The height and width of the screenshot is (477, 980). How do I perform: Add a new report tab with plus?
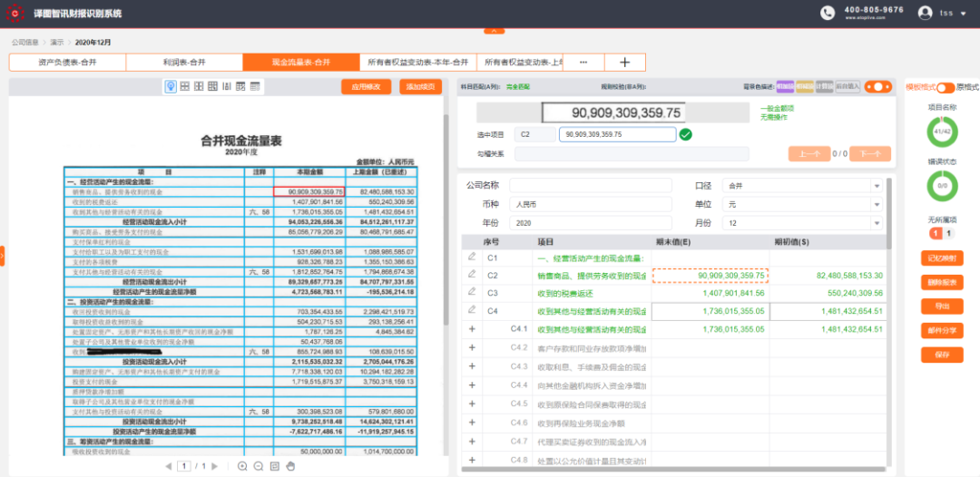pyautogui.click(x=625, y=63)
